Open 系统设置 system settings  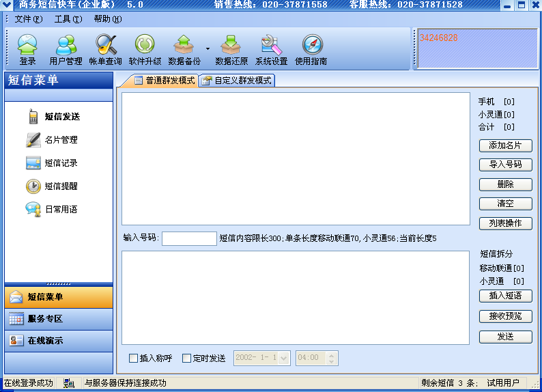[x=271, y=49]
